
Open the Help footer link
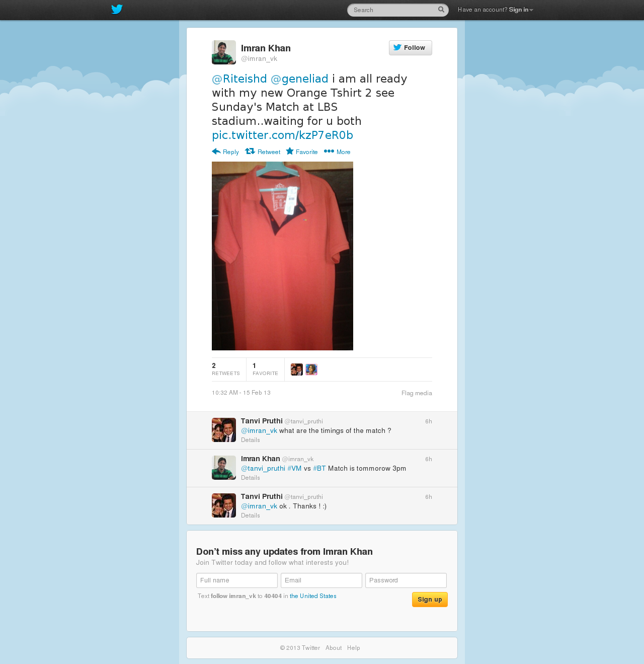pyautogui.click(x=354, y=648)
